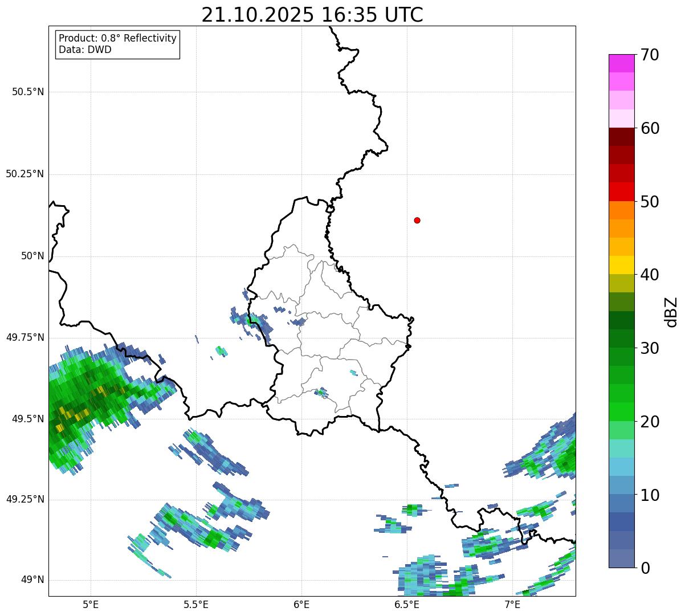Click the 6.5°E longitude label

(407, 604)
